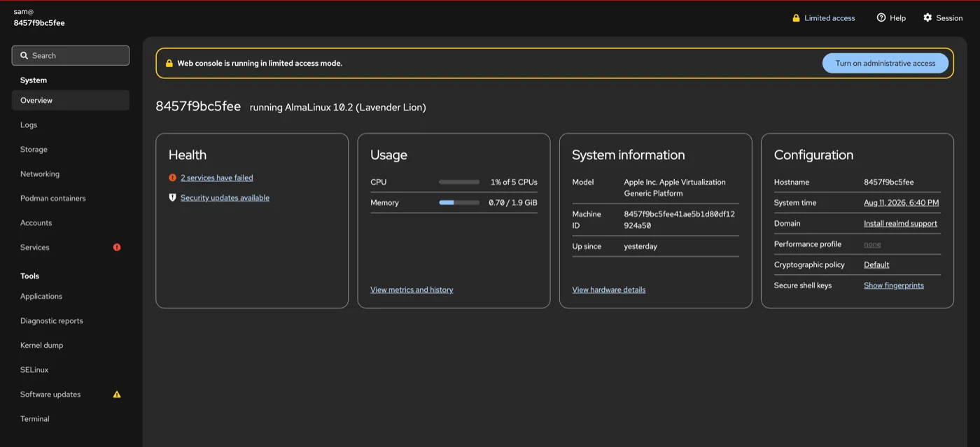Viewport: 980px width, 447px height.
Task: Click the Limited access button in the header
Action: click(824, 18)
